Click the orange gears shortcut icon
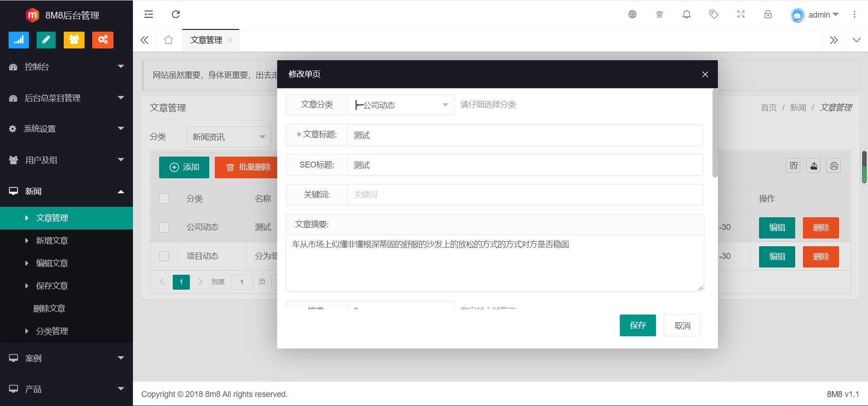Screen dimensions: 868x406 103,40
